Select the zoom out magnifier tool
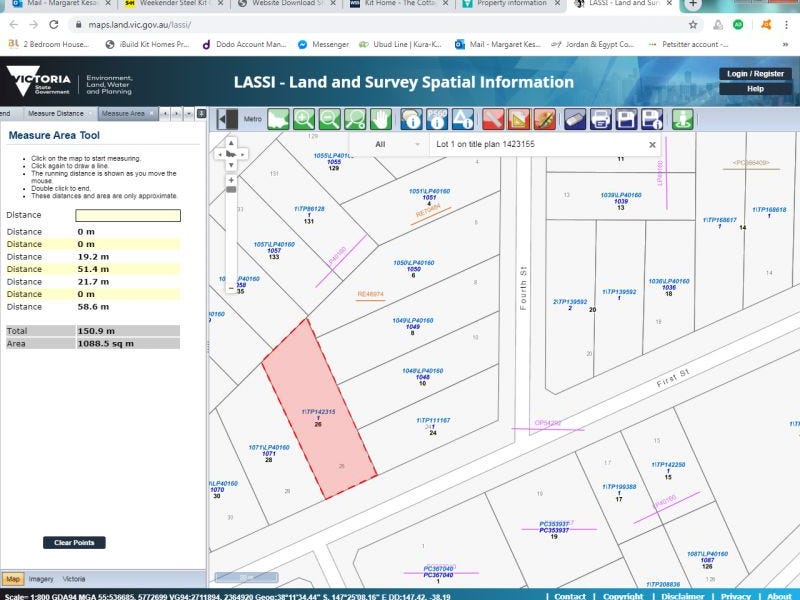 pyautogui.click(x=330, y=119)
